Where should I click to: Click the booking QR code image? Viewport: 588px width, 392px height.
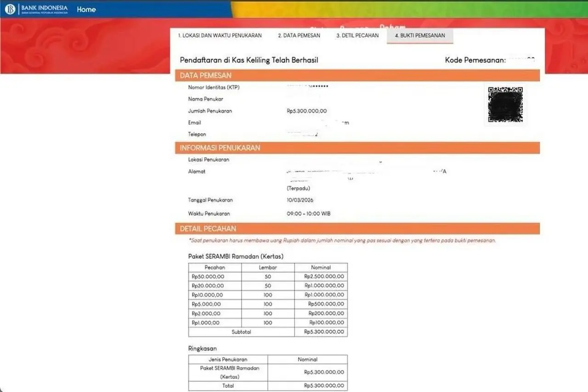505,105
